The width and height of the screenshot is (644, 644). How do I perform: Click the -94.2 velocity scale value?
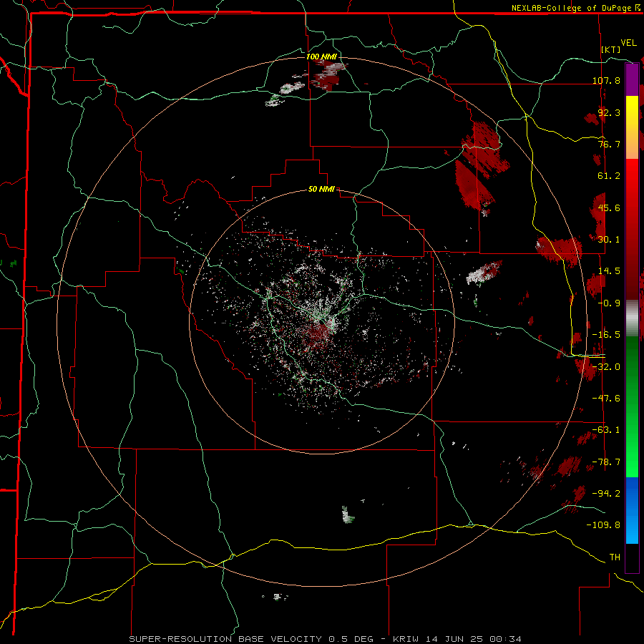(x=606, y=494)
